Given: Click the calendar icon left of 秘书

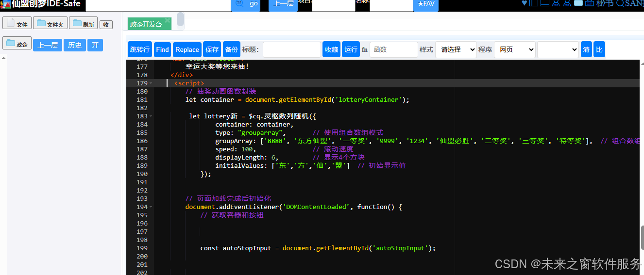Looking at the screenshot, I should click(590, 3).
